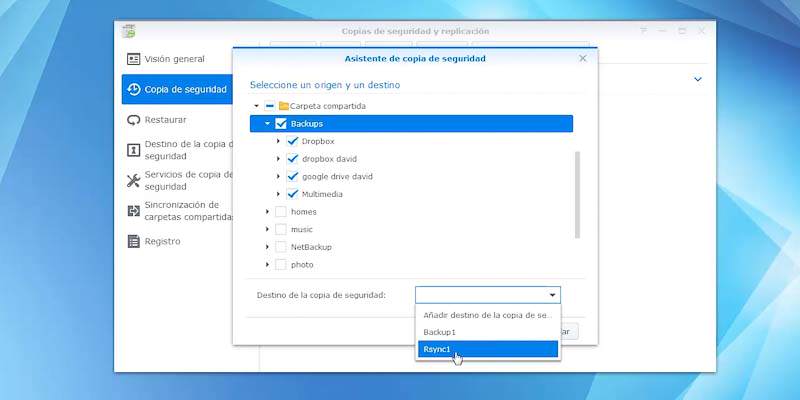The image size is (800, 400).
Task: Expand the google drive david node
Action: point(279,177)
